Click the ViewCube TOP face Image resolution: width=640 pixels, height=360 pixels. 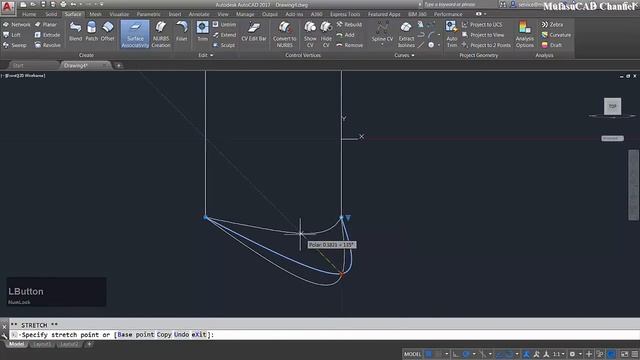point(613,106)
